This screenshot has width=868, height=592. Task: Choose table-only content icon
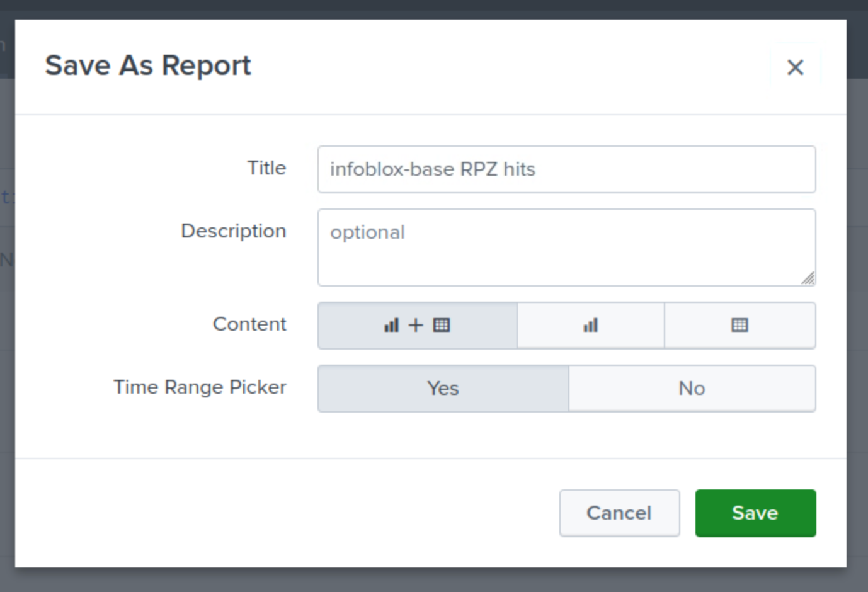(x=740, y=326)
